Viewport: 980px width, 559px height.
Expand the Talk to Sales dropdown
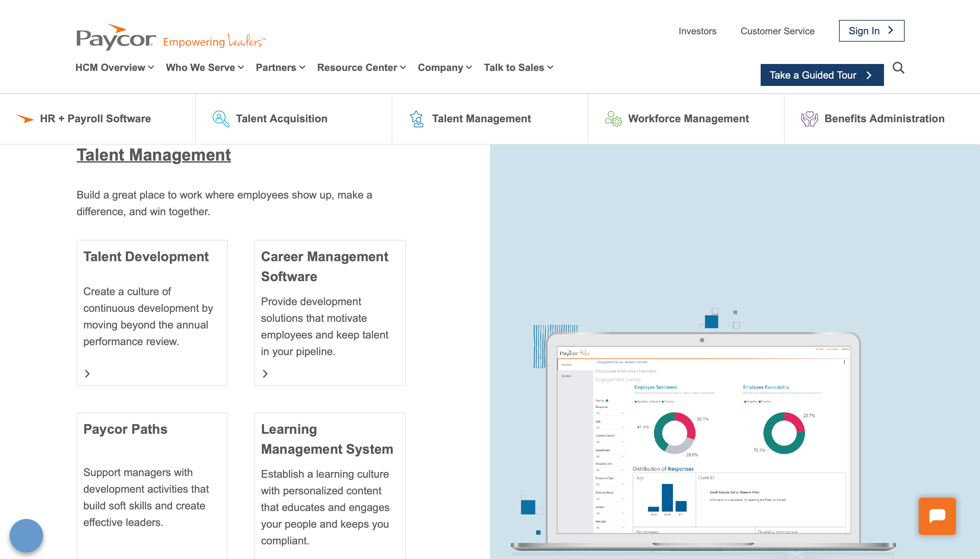(519, 68)
